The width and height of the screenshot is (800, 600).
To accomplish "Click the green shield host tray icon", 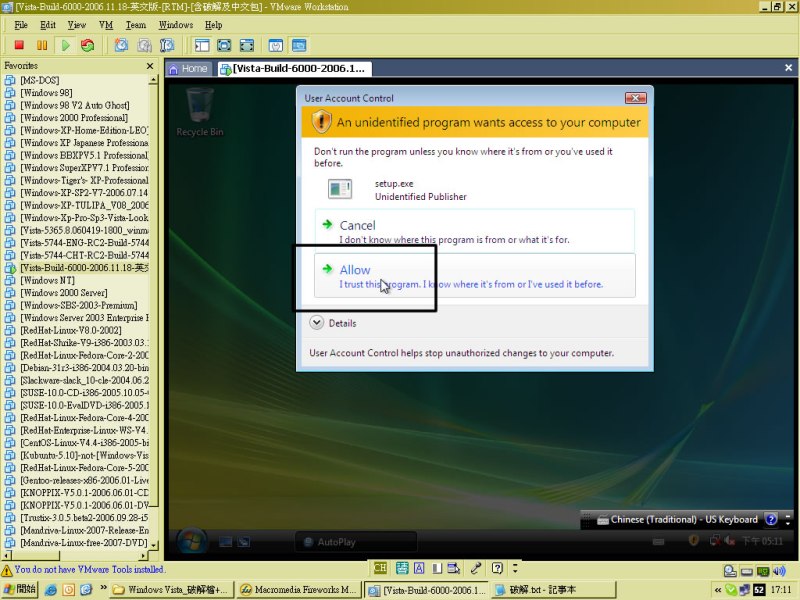I will (x=731, y=590).
